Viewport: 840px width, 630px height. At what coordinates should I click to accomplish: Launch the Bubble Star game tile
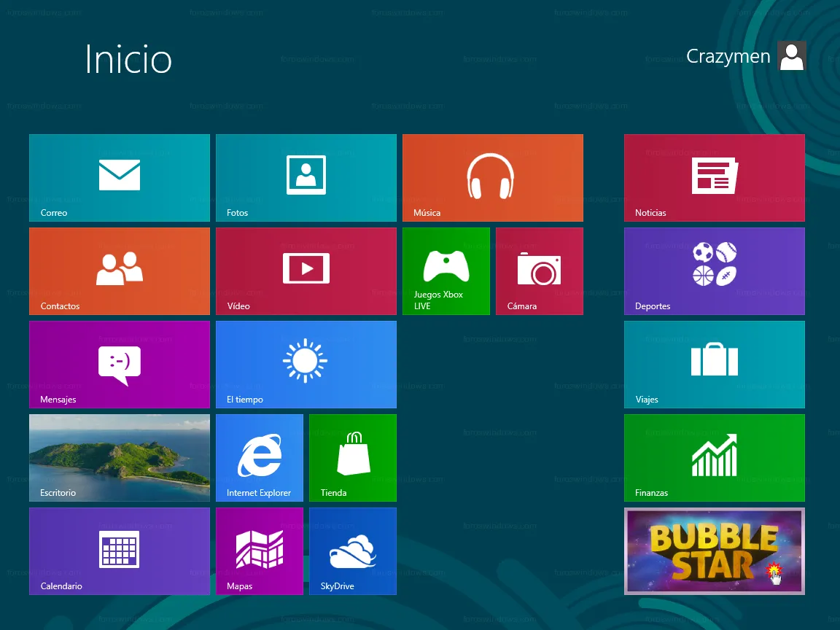tap(715, 551)
